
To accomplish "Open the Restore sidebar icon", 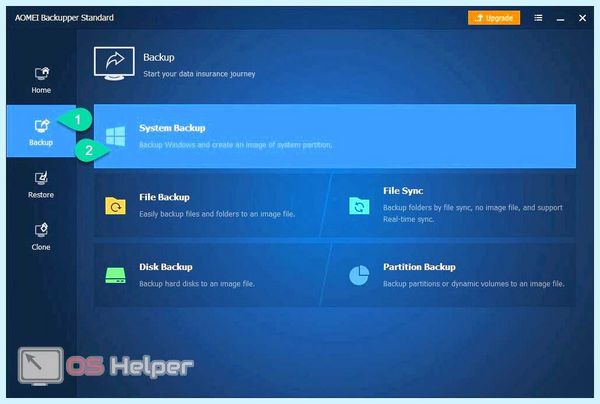I will 41,178.
